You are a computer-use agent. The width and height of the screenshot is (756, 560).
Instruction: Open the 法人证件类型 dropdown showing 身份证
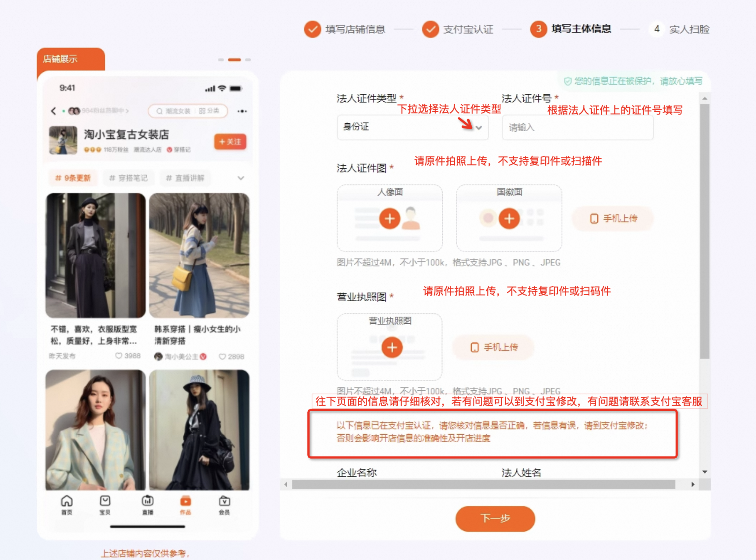[x=412, y=127]
